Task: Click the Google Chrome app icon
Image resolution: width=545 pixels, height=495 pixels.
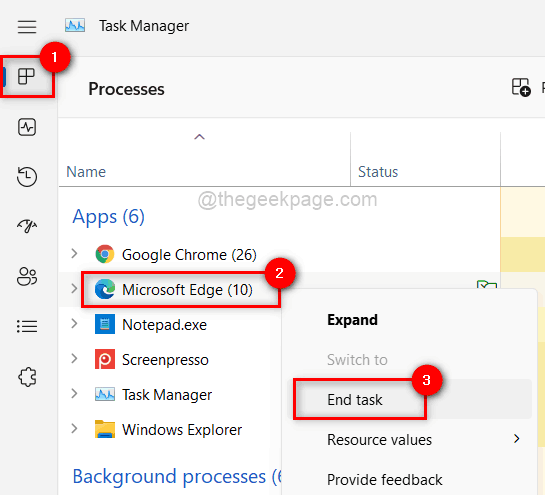Action: pyautogui.click(x=105, y=254)
